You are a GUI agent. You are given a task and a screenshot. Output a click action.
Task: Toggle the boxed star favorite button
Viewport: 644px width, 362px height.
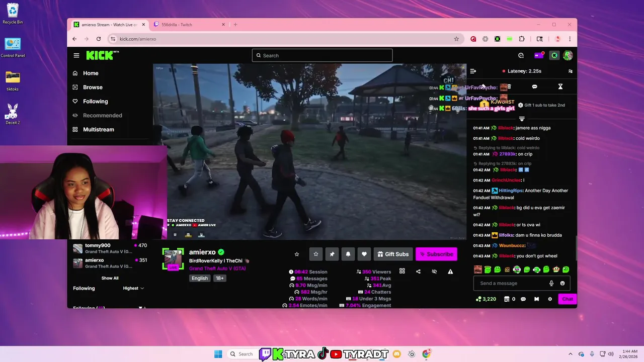point(315,254)
